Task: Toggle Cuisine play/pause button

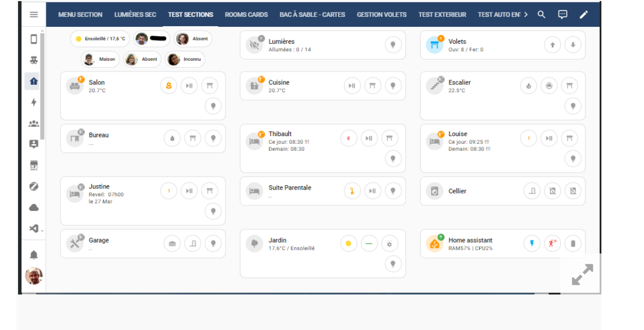Action: pyautogui.click(x=352, y=86)
